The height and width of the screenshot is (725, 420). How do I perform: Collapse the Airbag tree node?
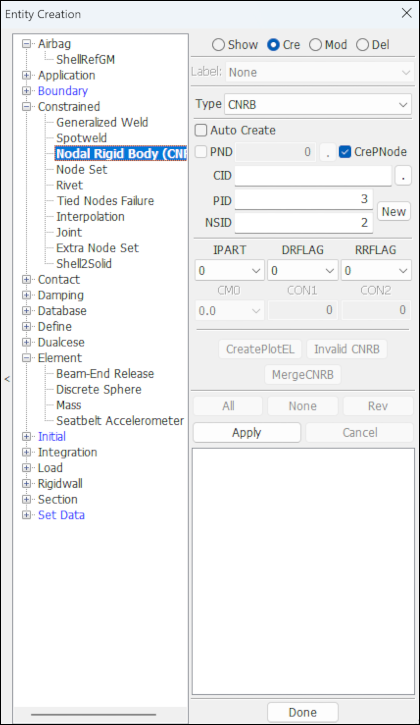pyautogui.click(x=27, y=44)
